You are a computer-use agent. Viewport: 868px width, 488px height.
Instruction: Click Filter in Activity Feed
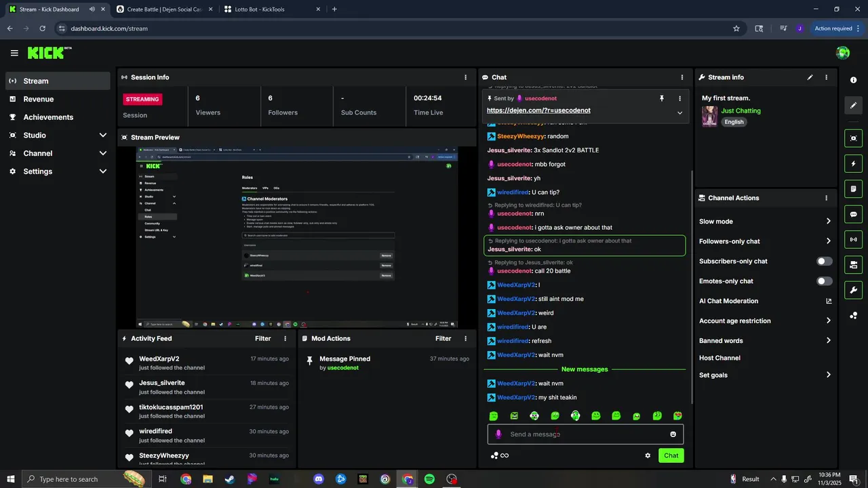click(x=262, y=338)
